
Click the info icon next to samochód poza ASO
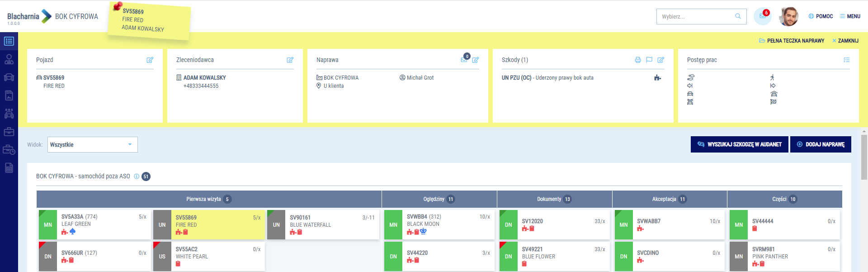pyautogui.click(x=137, y=177)
